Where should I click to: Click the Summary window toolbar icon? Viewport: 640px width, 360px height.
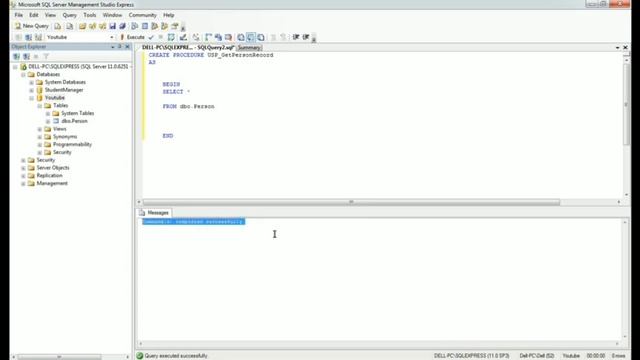click(x=145, y=26)
